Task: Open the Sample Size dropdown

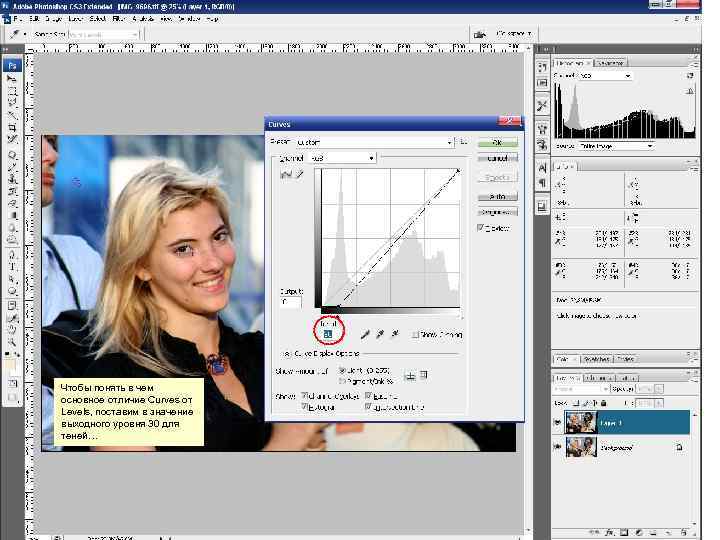Action: click(103, 34)
